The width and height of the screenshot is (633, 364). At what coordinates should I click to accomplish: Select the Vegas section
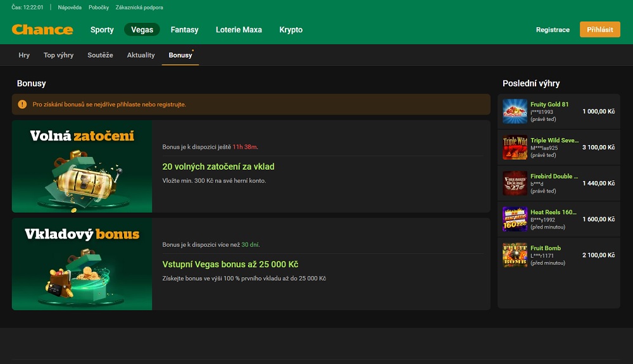click(142, 30)
